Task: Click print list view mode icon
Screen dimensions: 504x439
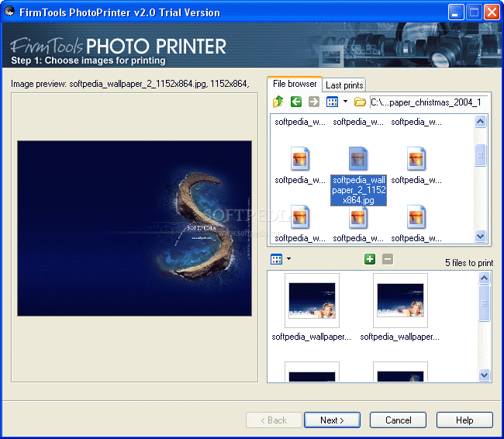Action: coord(277,259)
